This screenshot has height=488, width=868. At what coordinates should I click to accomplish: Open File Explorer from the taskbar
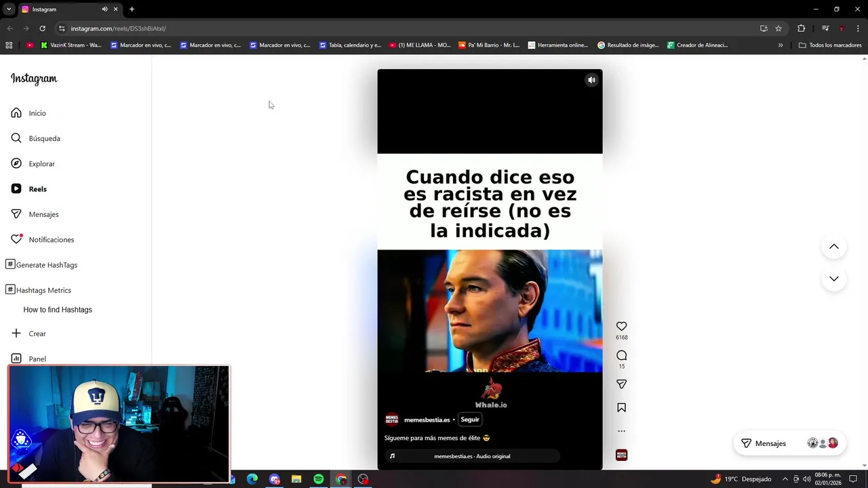pyautogui.click(x=296, y=479)
